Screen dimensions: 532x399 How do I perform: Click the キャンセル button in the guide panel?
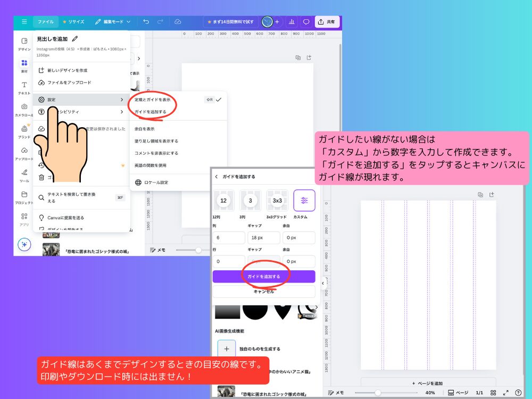click(x=263, y=292)
